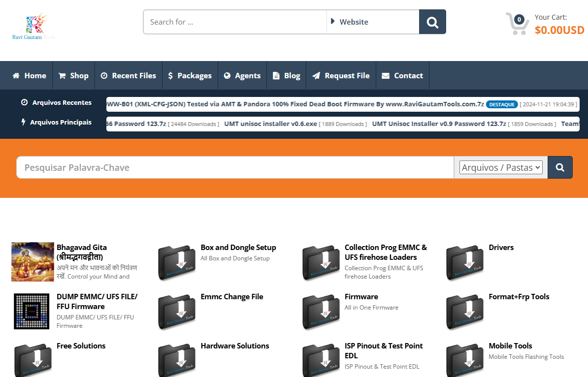Open the Format+Frp Tools folder icon

(465, 312)
